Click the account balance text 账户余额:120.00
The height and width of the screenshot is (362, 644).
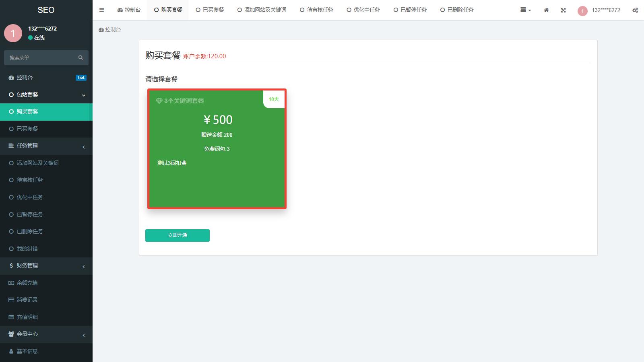coord(204,56)
